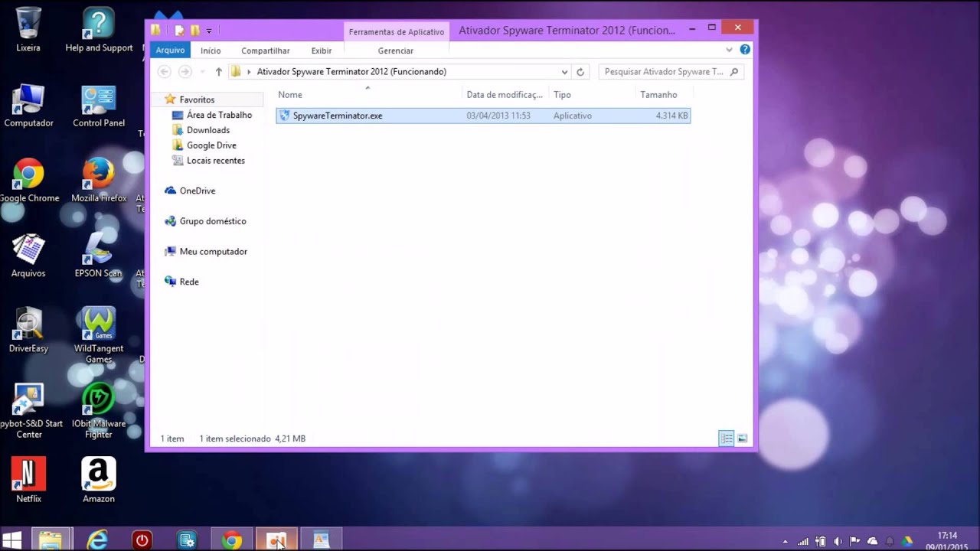Select Rede in the sidebar
This screenshot has height=551, width=980.
pos(181,282)
